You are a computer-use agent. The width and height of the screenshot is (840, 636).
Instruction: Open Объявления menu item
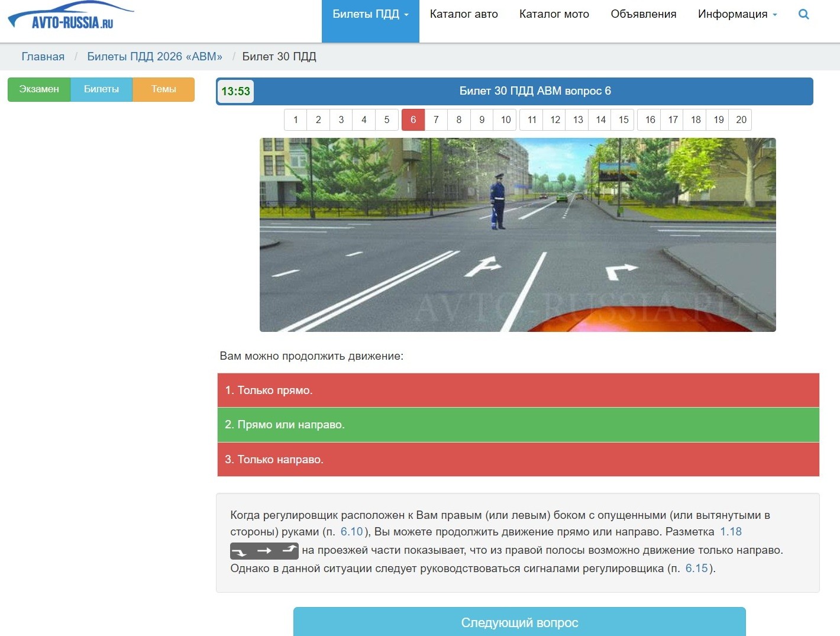[x=644, y=14]
